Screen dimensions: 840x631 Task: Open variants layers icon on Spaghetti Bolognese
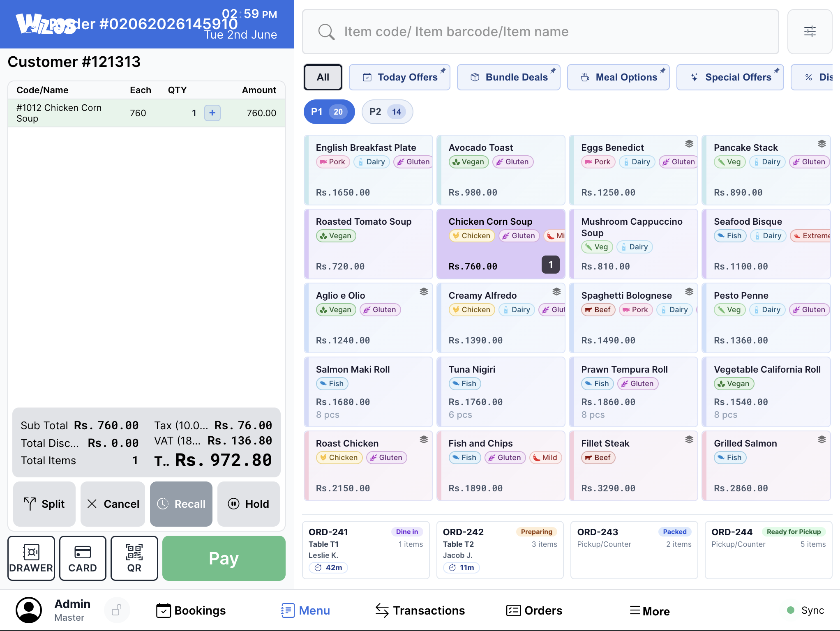689,292
